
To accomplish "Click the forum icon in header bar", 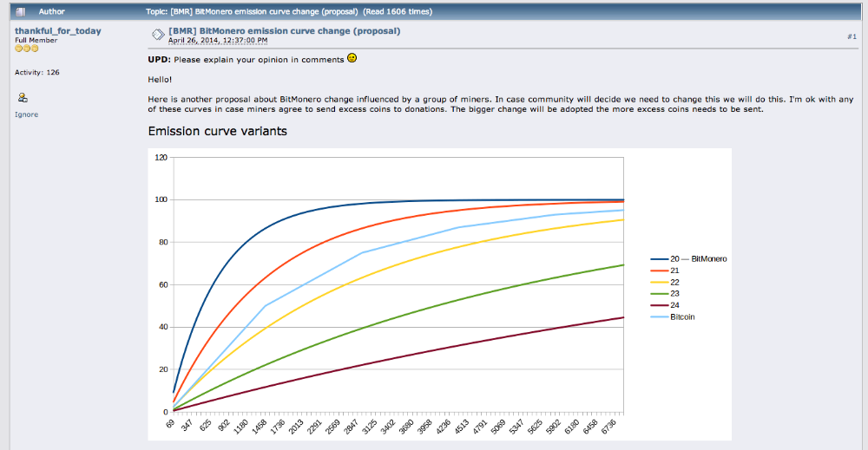I will pos(21,11).
